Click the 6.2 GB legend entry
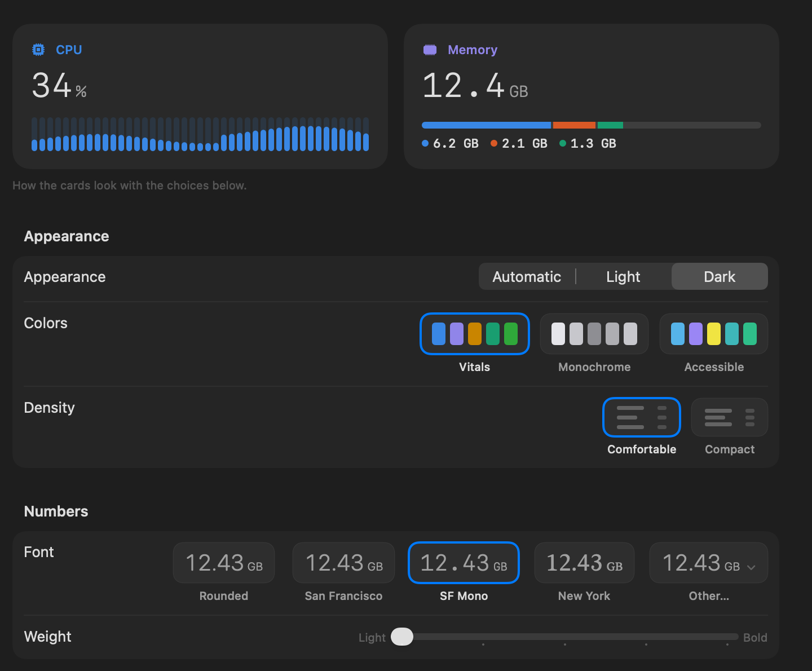 pos(450,143)
